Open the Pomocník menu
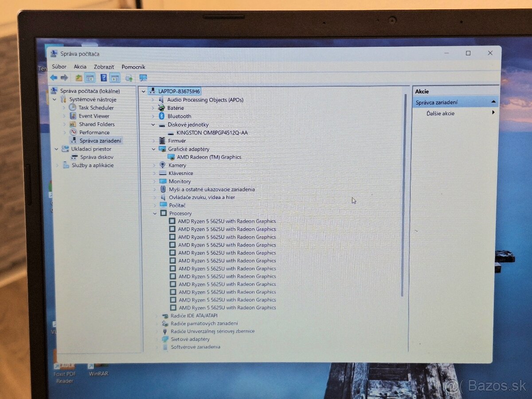This screenshot has width=532, height=399. [133, 66]
